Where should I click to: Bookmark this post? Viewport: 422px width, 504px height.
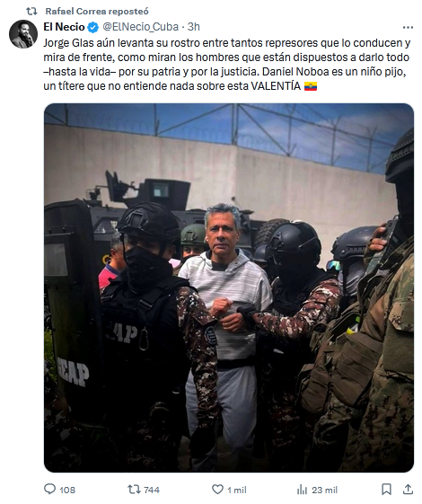[x=386, y=490]
